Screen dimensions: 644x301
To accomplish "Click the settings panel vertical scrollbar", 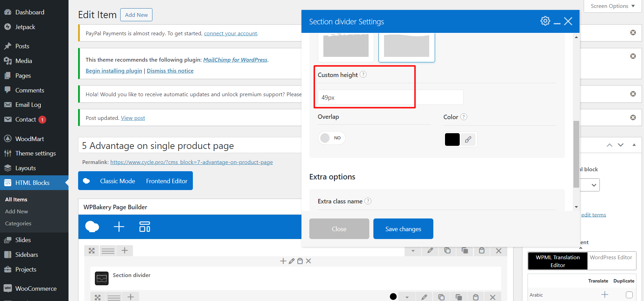I will point(576,154).
